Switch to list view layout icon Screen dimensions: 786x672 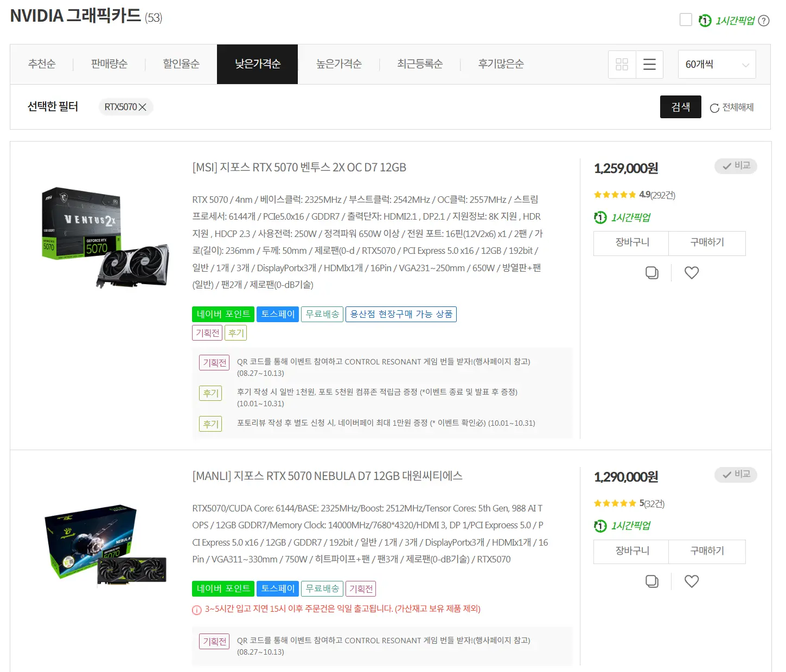pyautogui.click(x=649, y=65)
